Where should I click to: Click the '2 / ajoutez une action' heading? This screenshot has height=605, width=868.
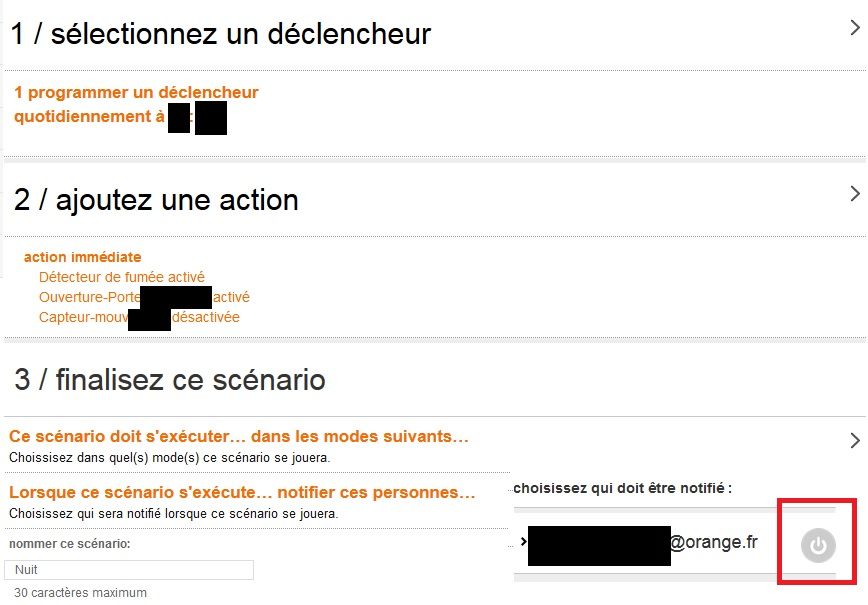pos(156,200)
